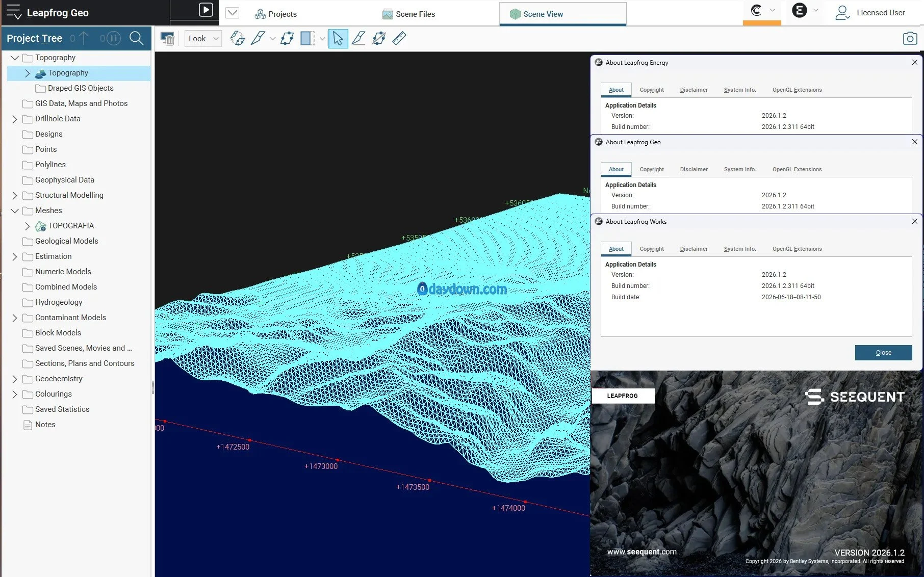Image resolution: width=924 pixels, height=577 pixels.
Task: Expand the Geochemistry folder
Action: 15,379
